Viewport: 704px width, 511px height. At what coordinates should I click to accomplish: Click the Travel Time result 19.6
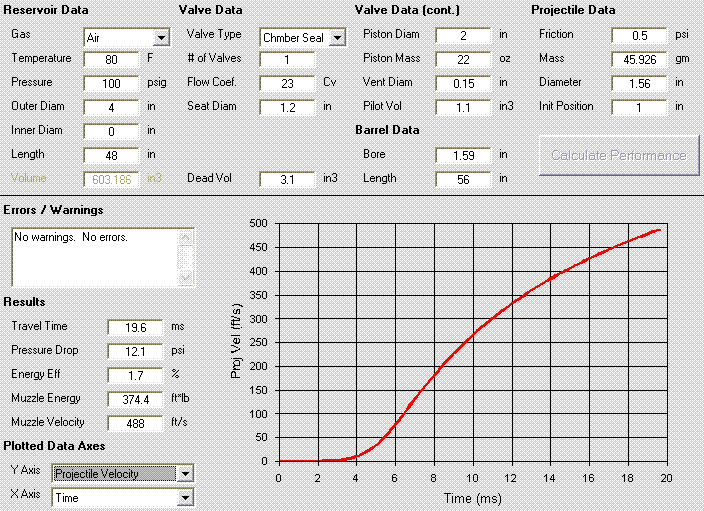(135, 327)
